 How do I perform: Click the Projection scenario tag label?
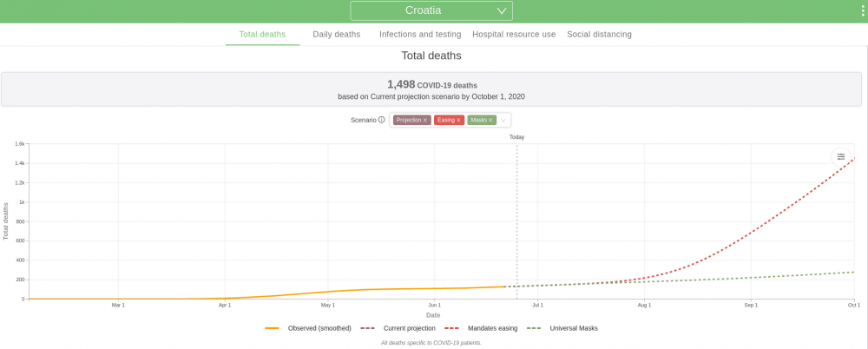tap(409, 120)
